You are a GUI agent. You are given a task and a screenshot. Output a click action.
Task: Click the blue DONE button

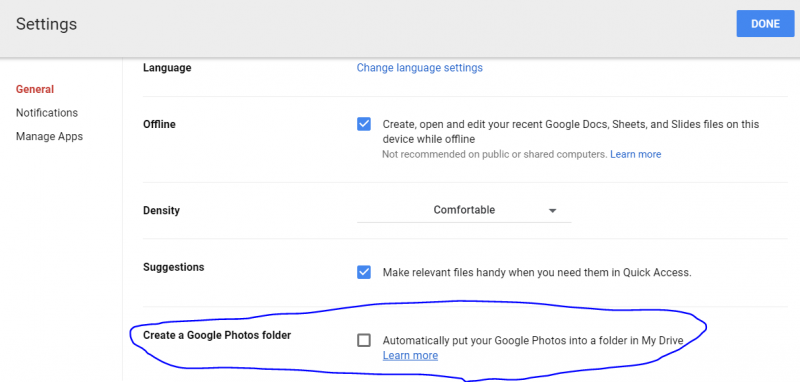[765, 24]
